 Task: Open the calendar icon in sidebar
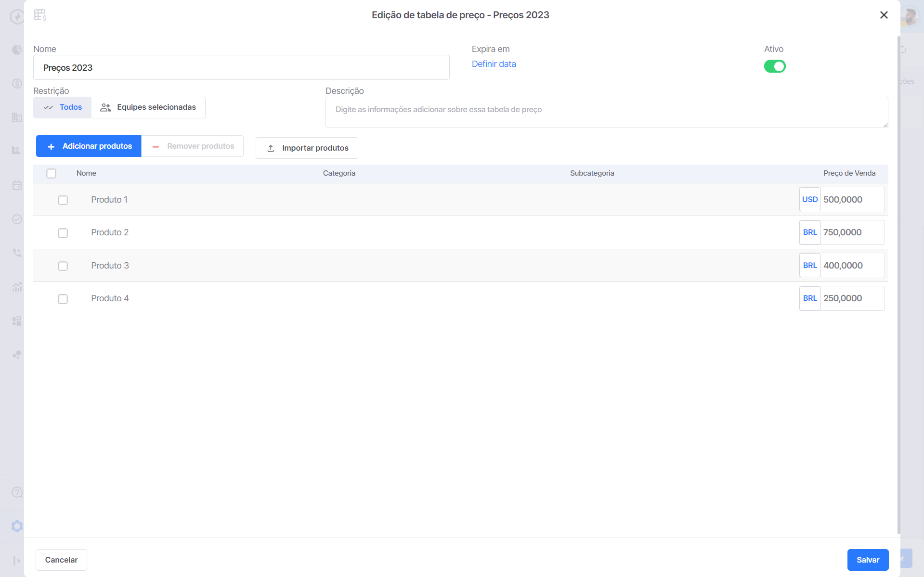pyautogui.click(x=17, y=185)
